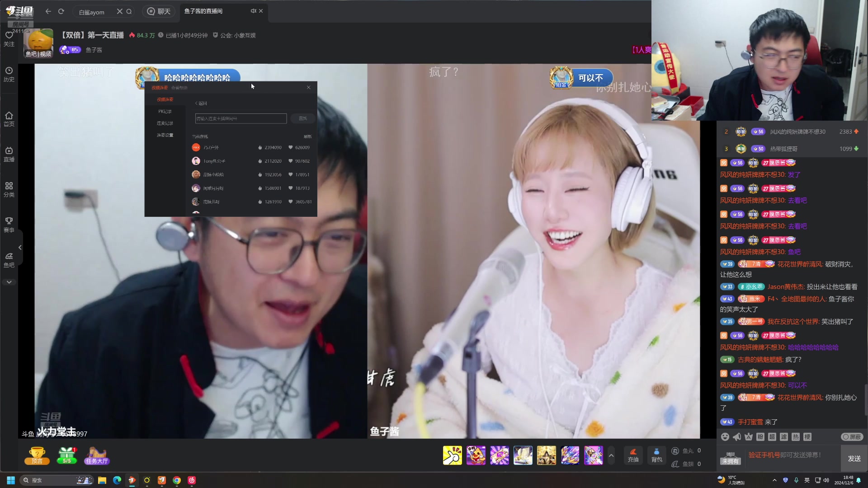The image size is (868, 488).
Task: Toggle the 超 chat option
Action: (772, 437)
